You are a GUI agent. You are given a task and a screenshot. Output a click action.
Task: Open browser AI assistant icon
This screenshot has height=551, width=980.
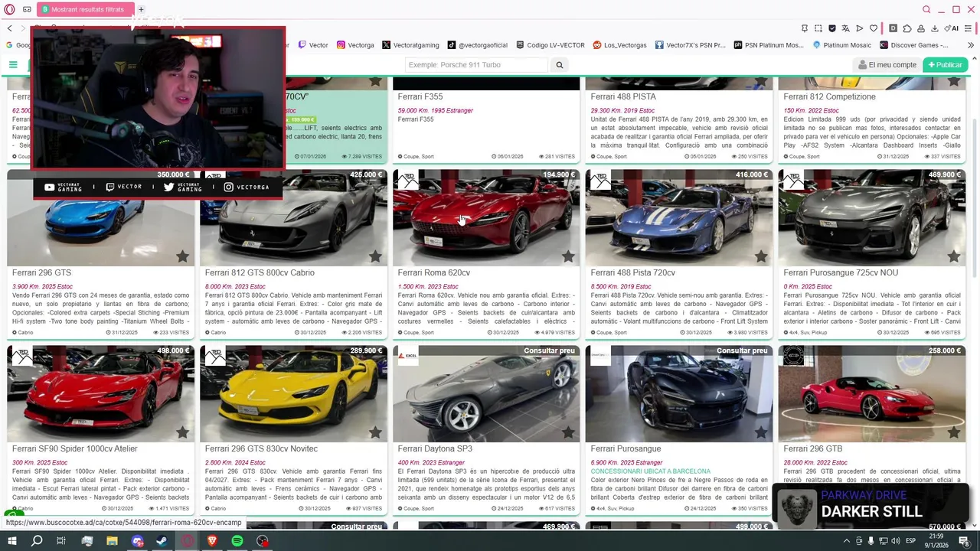coord(952,28)
